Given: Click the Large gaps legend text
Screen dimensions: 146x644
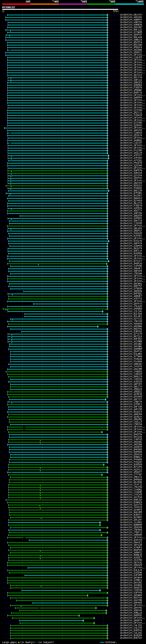Looking at the screenshot, I should [x=28, y=642].
